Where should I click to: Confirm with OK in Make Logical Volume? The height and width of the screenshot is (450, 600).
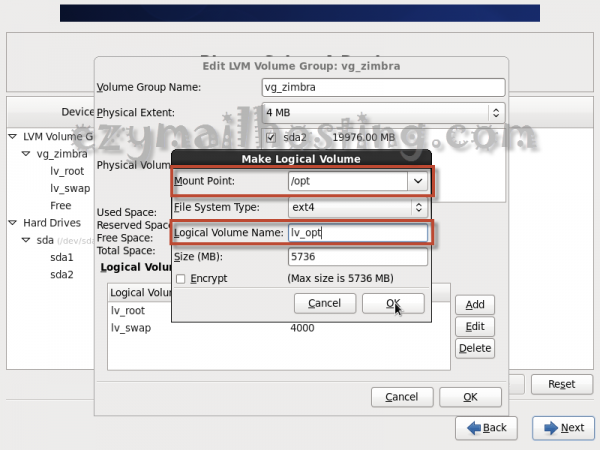coord(393,303)
